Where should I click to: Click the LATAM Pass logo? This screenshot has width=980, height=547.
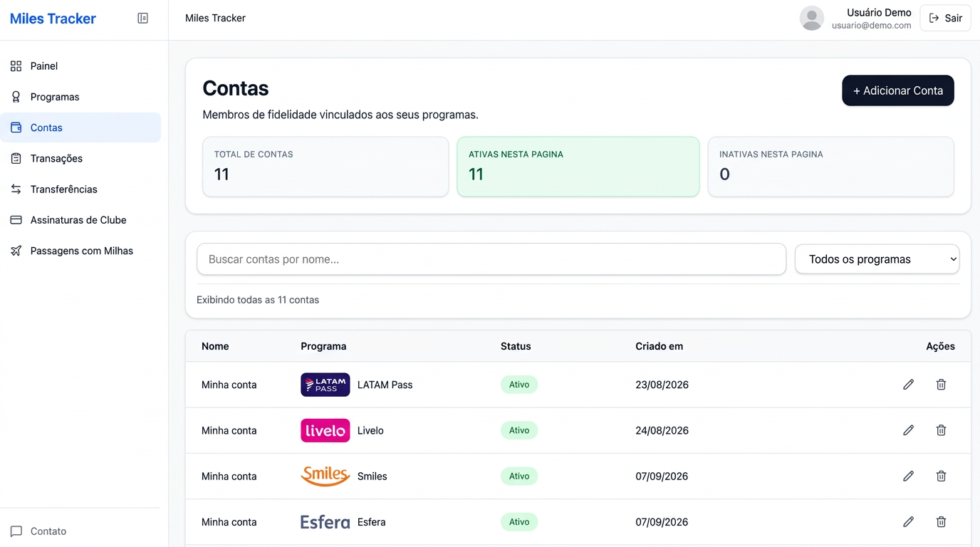point(325,385)
